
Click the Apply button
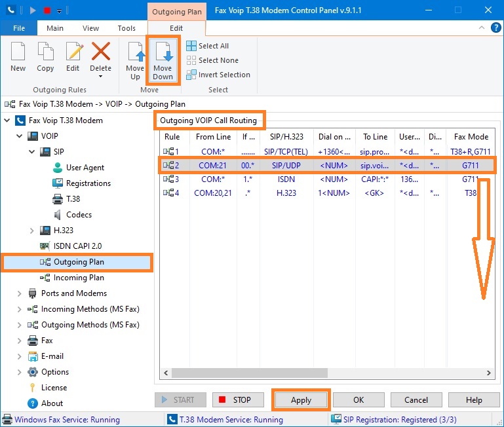click(301, 400)
